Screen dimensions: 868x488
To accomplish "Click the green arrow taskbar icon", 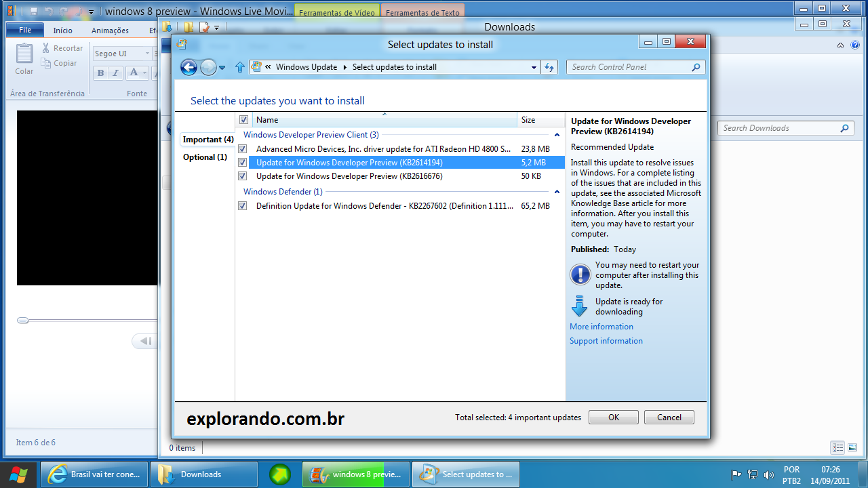I will click(280, 474).
